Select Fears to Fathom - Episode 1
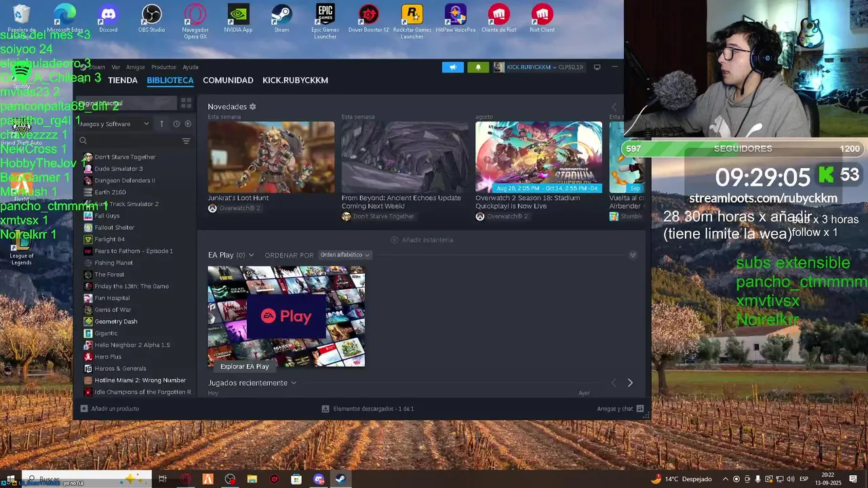Viewport: 868px width, 488px height. point(134,251)
